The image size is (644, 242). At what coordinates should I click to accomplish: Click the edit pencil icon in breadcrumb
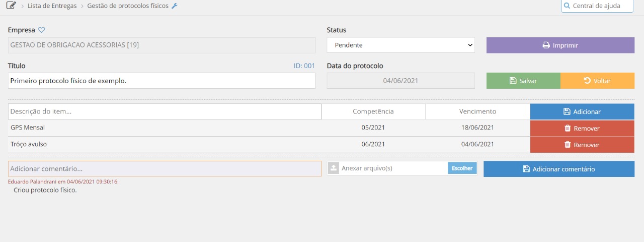[11, 6]
